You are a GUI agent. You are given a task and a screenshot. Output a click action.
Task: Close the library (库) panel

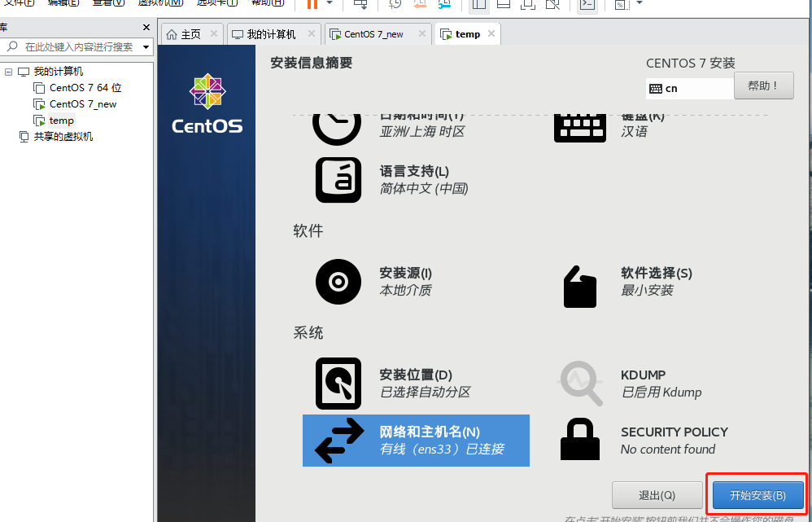point(146,28)
